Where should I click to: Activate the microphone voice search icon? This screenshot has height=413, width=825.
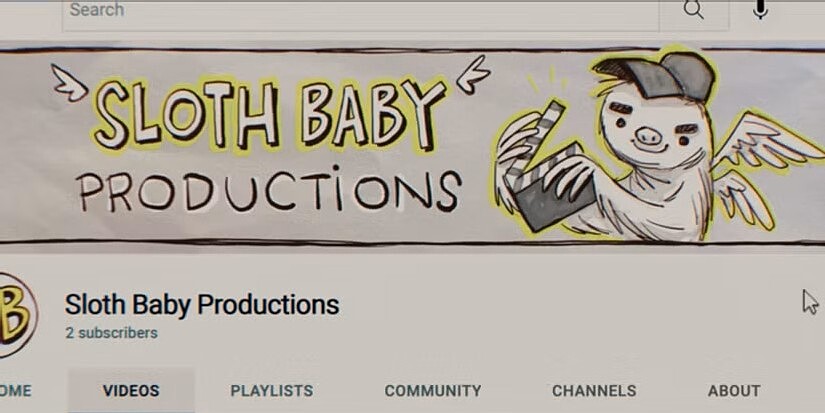click(x=760, y=9)
